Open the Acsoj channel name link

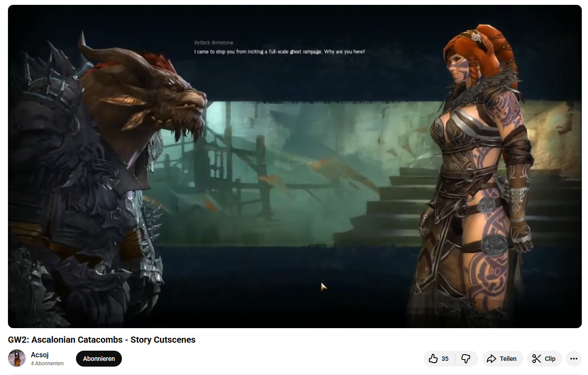[x=40, y=355]
